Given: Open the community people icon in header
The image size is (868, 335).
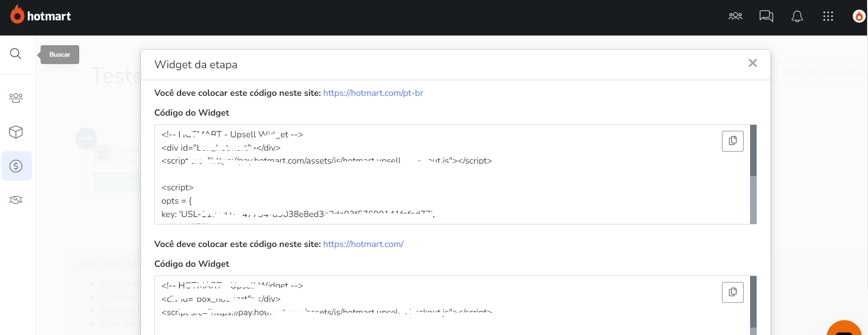Looking at the screenshot, I should [x=735, y=17].
